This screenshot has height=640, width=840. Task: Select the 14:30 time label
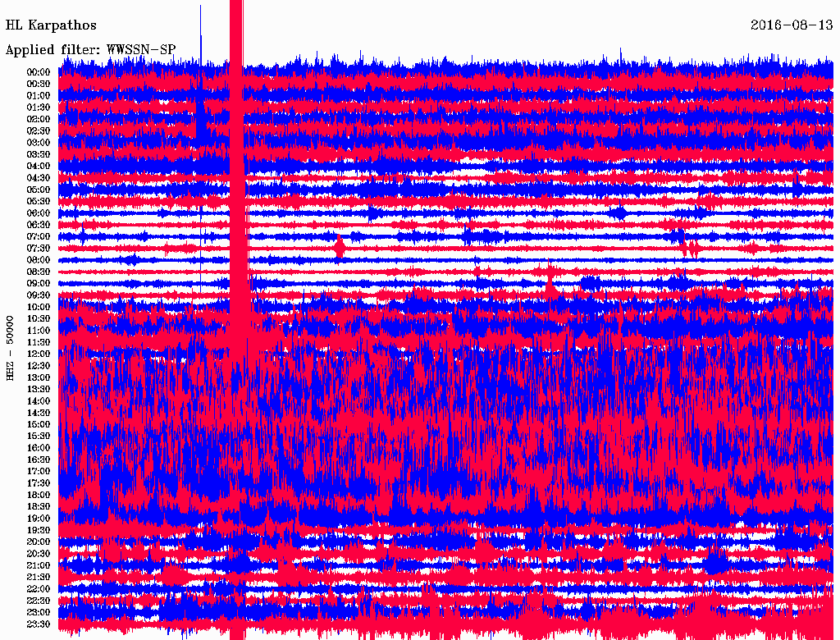[x=39, y=413]
